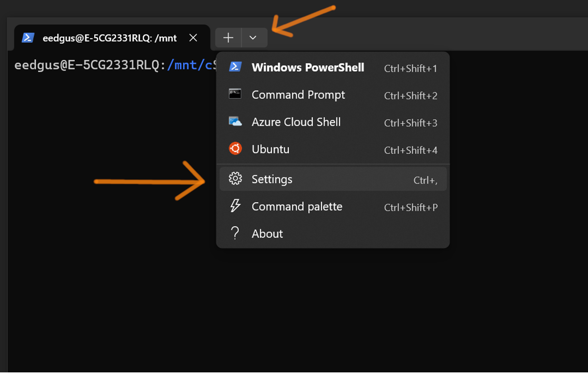The image size is (588, 381).
Task: Click the Ctrl+, shortcut text
Action: coord(426,180)
